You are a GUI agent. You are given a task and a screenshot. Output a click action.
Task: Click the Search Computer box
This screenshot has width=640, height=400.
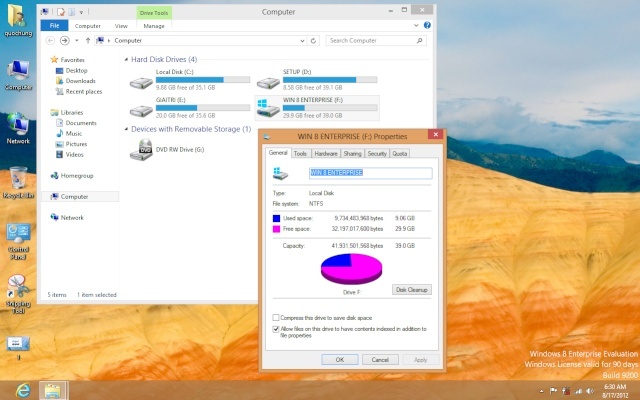click(376, 40)
